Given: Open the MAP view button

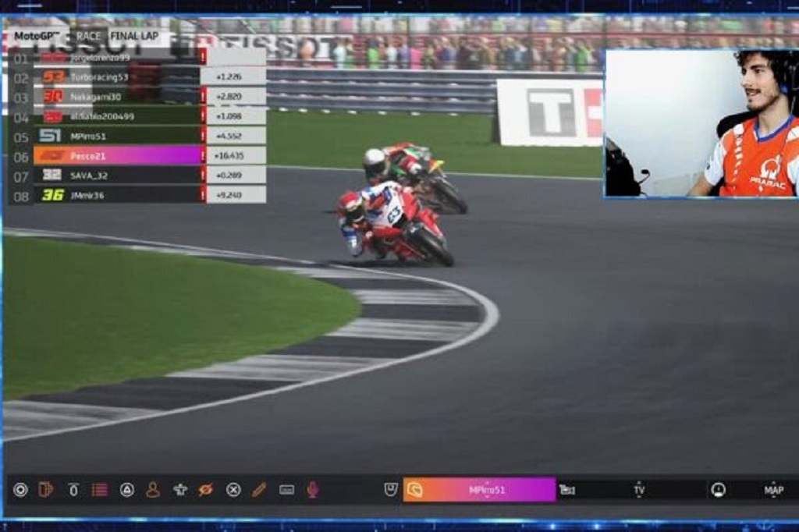Looking at the screenshot, I should [773, 490].
